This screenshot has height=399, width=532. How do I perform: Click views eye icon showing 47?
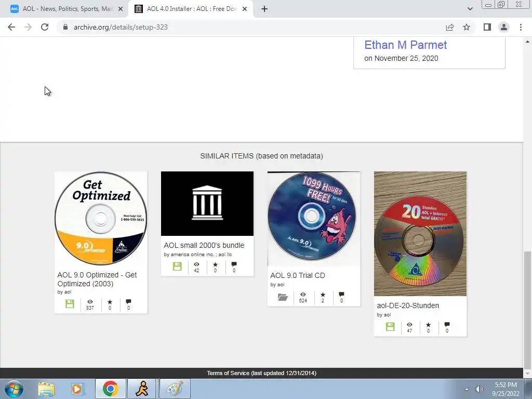pos(409,324)
